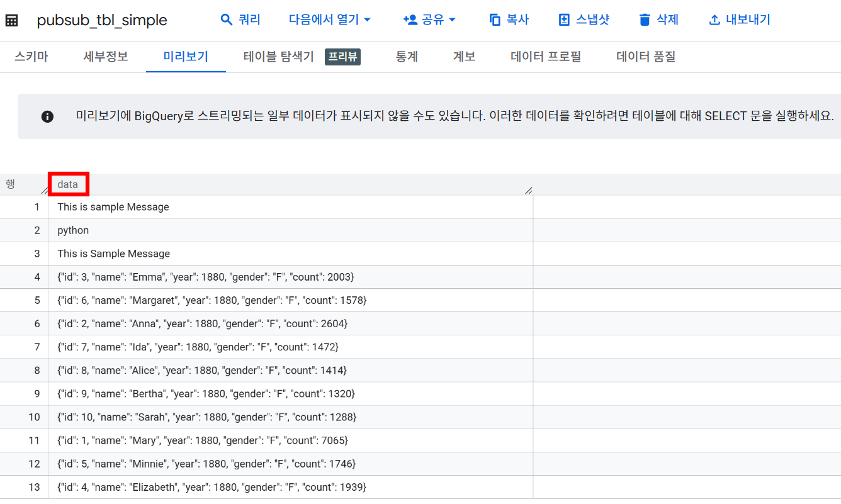The image size is (841, 504).
Task: Switch to the 스키마 tab
Action: [31, 57]
